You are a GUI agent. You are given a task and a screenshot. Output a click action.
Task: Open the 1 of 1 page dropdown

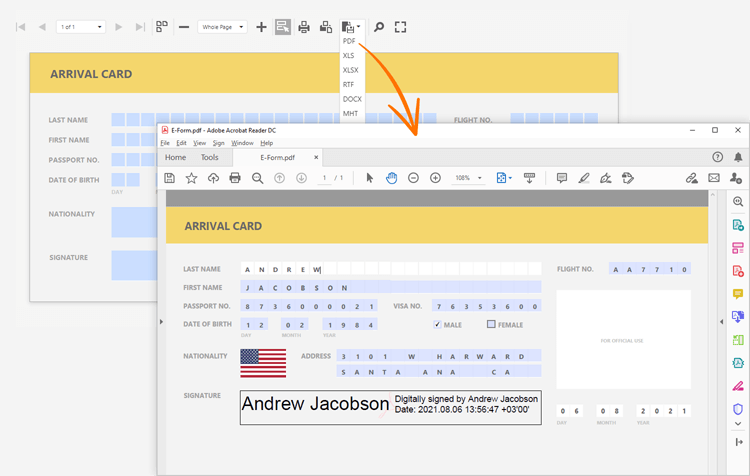(x=81, y=27)
